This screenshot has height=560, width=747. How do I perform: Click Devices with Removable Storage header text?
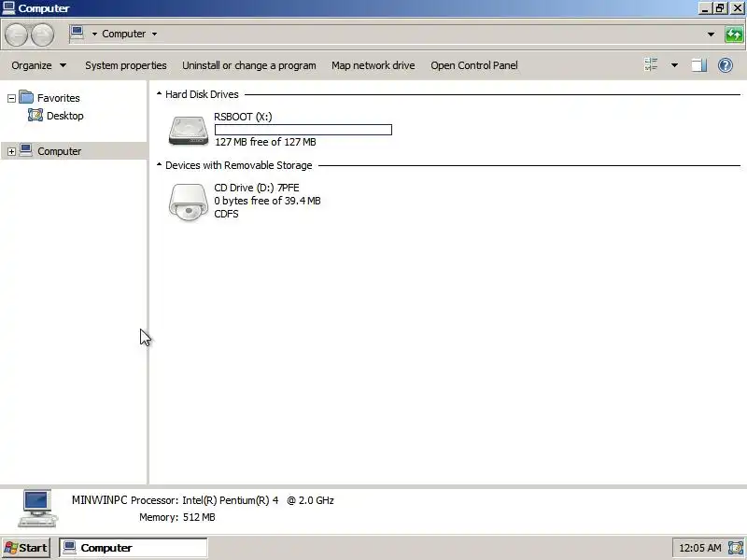click(x=239, y=165)
